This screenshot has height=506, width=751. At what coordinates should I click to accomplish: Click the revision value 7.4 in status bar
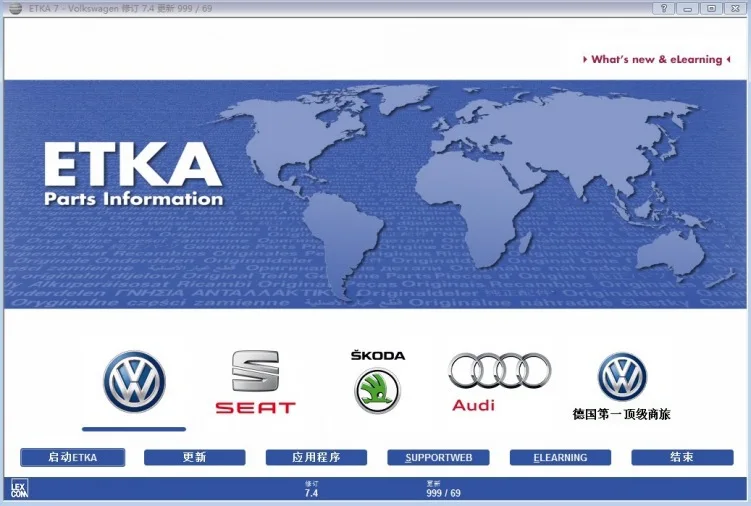(x=311, y=493)
